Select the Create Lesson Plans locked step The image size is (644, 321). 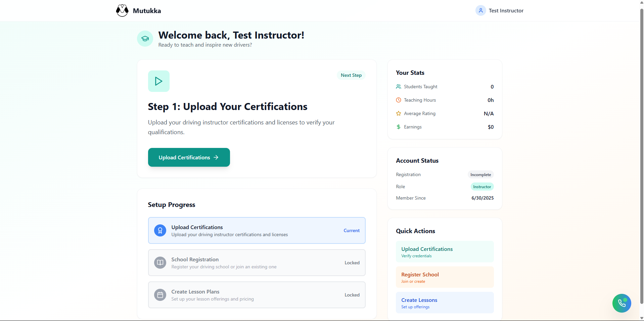coord(257,295)
